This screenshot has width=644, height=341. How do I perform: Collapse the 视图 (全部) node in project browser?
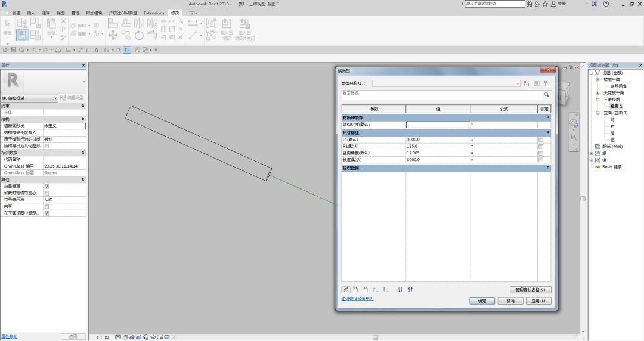pyautogui.click(x=592, y=73)
